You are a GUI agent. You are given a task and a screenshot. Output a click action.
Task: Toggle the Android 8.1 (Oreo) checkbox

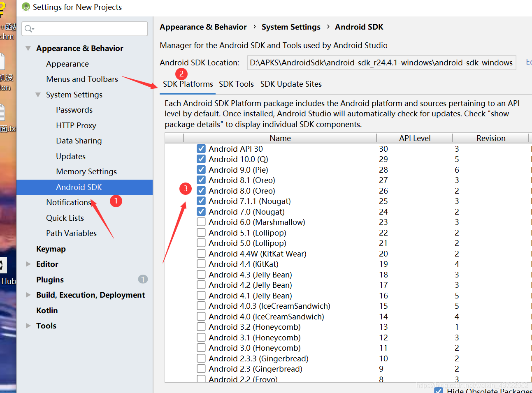(x=201, y=180)
